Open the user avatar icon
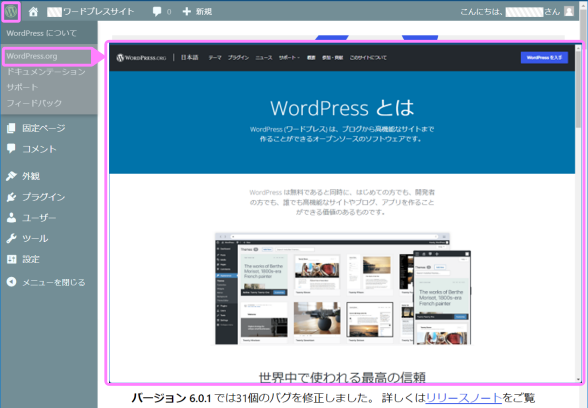Image resolution: width=588 pixels, height=408 pixels. pyautogui.click(x=569, y=12)
